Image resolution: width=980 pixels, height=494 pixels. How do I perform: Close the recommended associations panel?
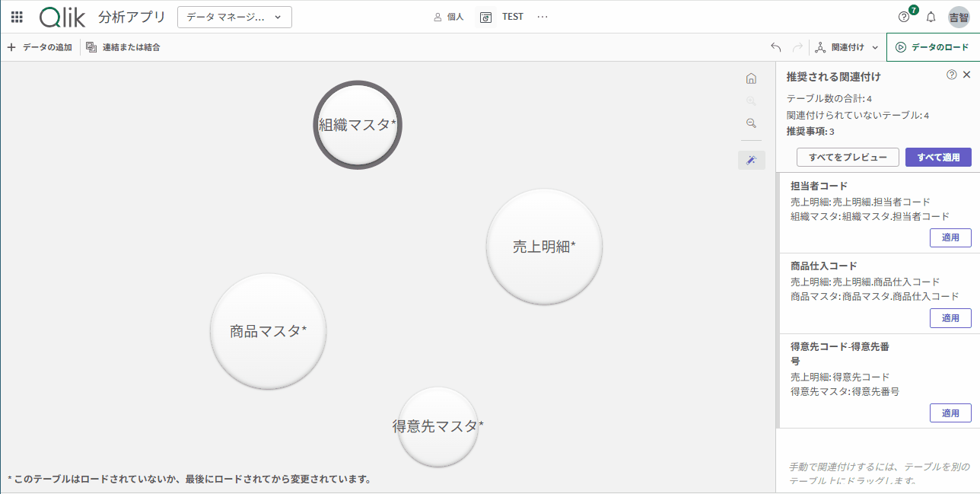(x=967, y=75)
